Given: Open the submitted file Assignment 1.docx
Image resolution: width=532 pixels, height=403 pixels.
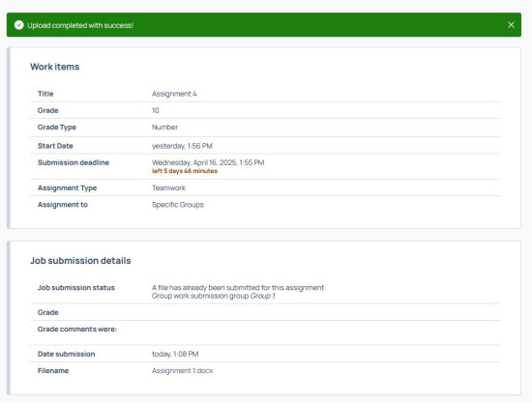Looking at the screenshot, I should (x=182, y=371).
